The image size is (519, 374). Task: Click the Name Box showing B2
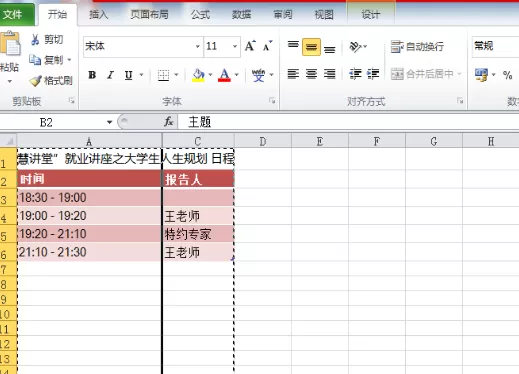pos(52,122)
